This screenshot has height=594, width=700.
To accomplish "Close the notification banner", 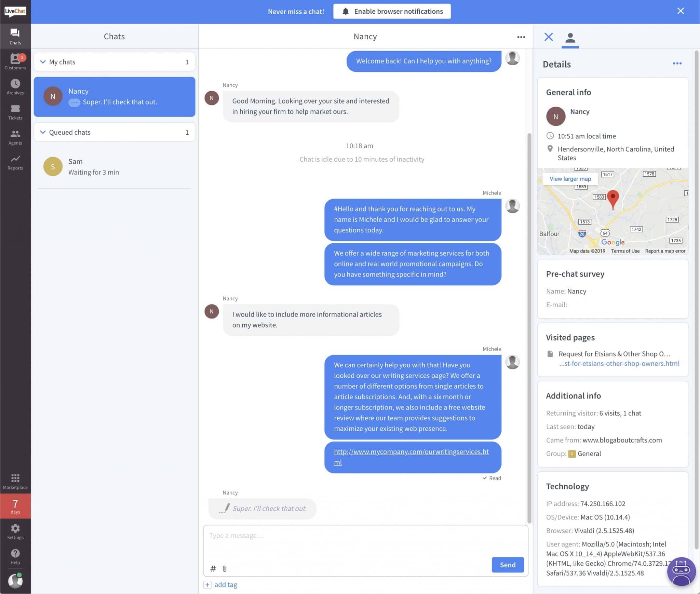I will point(681,12).
